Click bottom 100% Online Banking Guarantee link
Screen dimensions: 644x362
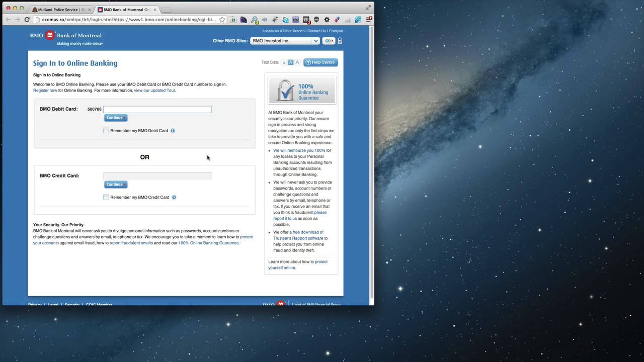pos(209,243)
